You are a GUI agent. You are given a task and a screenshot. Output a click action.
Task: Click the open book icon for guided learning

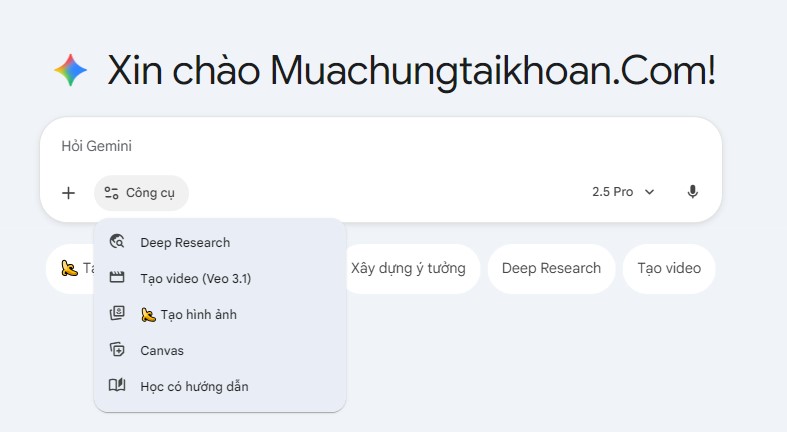tap(117, 385)
